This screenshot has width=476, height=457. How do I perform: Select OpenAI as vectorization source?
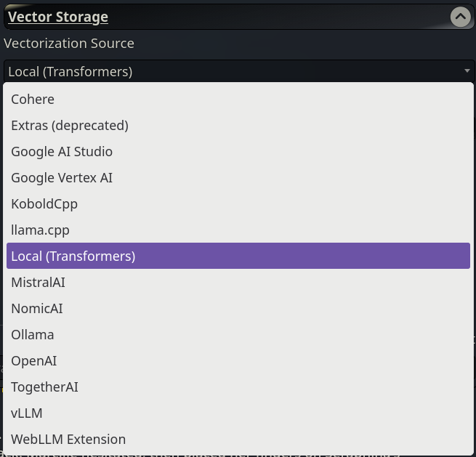coord(34,361)
